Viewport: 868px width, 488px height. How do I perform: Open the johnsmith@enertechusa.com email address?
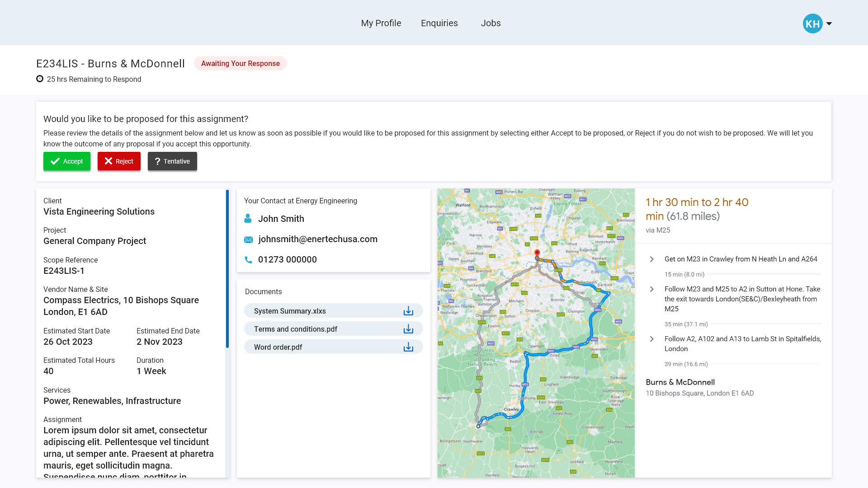tap(317, 239)
